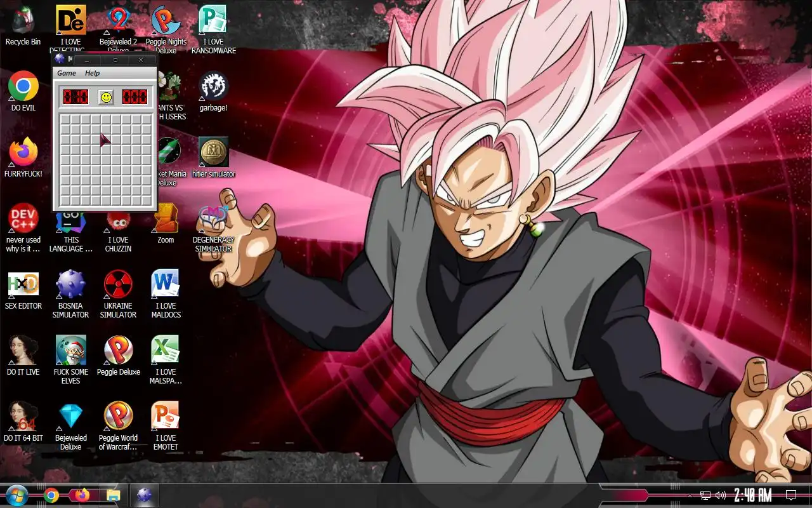Image resolution: width=812 pixels, height=508 pixels.
Task: Open the Game menu in Minesweeper
Action: [67, 73]
